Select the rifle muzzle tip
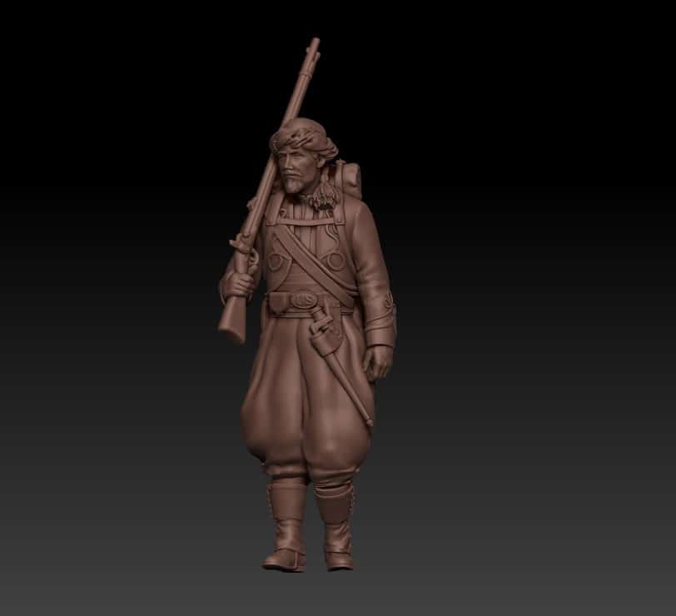 pyautogui.click(x=315, y=43)
